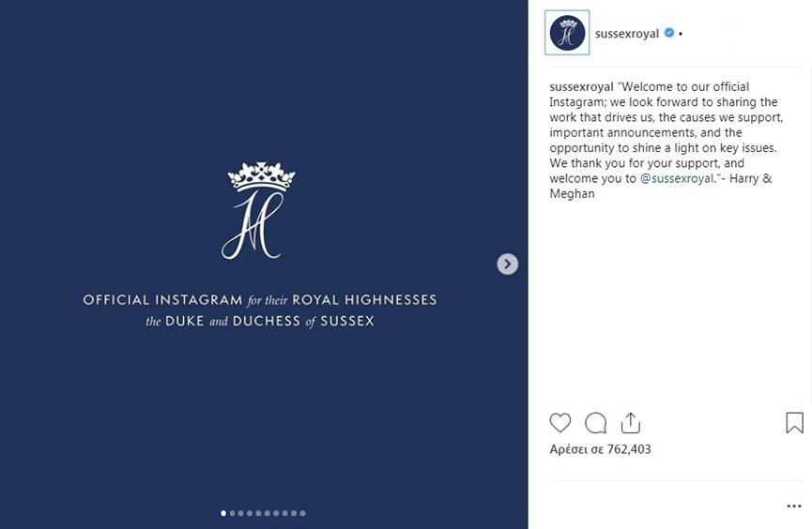Click the sussexroyal username starting the caption
This screenshot has height=529, width=812.
tap(581, 87)
